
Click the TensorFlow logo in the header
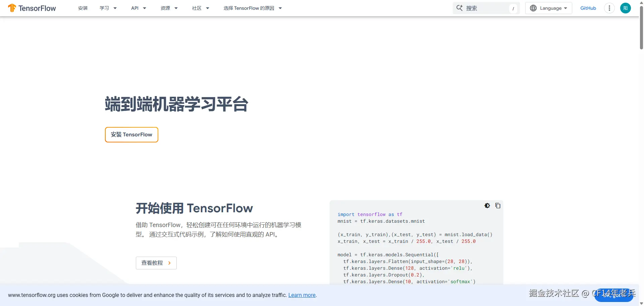tap(32, 8)
